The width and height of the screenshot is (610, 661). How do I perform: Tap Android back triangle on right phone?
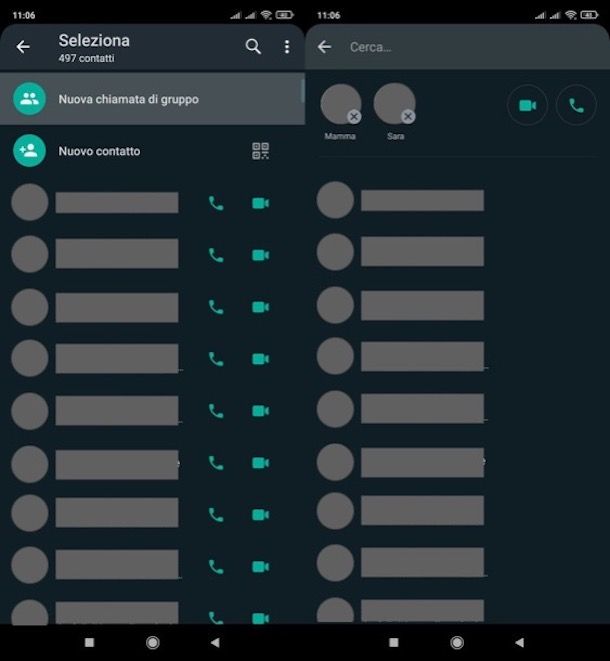(x=519, y=642)
